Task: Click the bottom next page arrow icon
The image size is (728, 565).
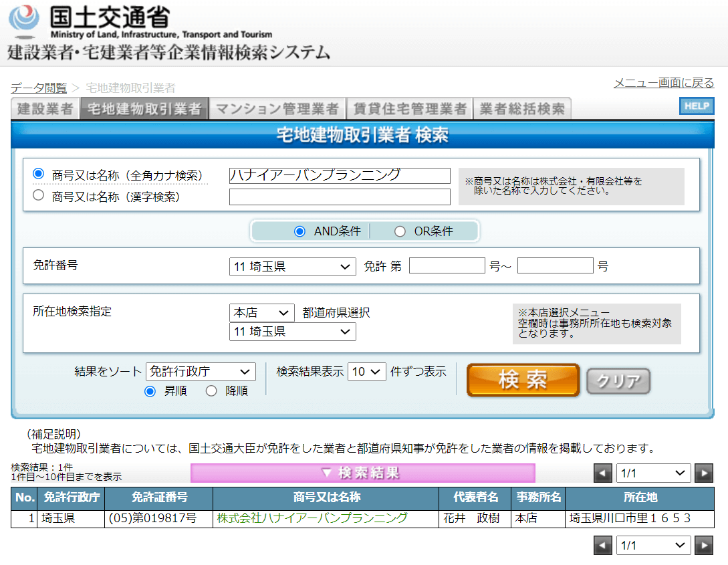Action: [703, 546]
